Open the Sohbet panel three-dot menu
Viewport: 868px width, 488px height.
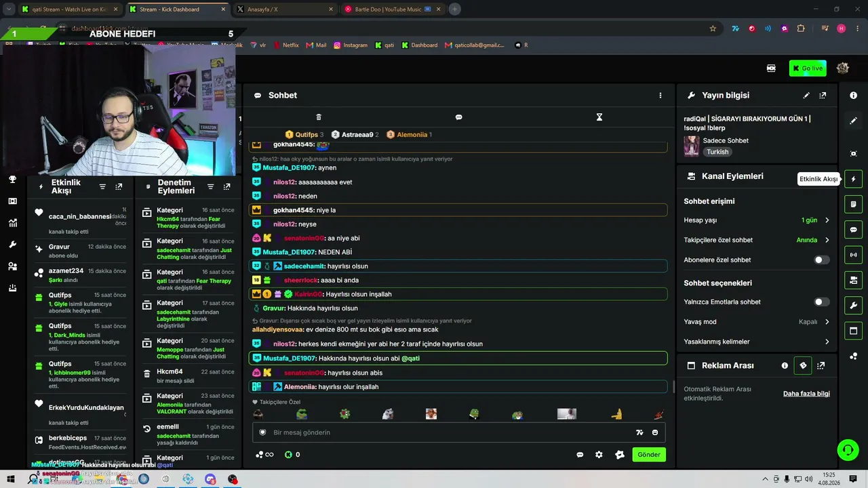click(660, 96)
